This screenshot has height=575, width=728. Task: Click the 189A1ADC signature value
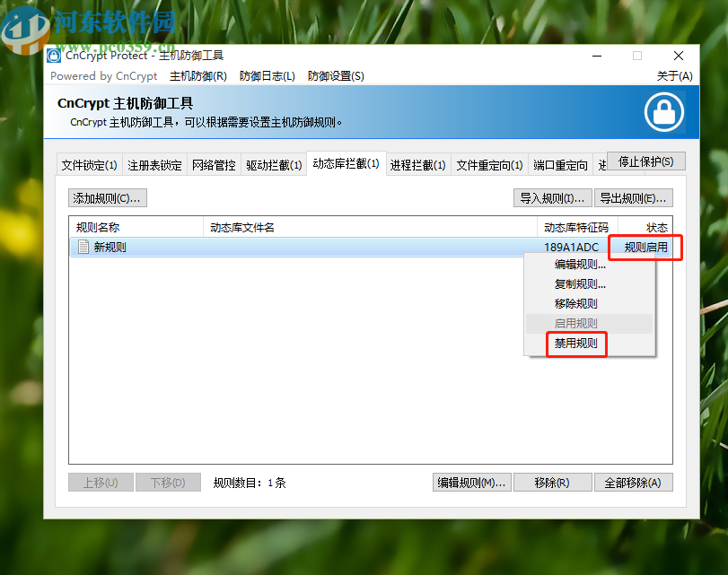[571, 248]
